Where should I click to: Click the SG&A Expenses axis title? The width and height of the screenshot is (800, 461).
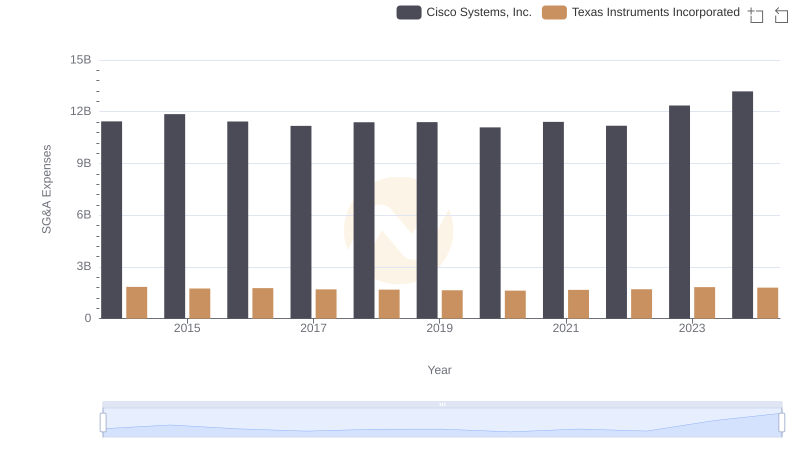tap(46, 189)
